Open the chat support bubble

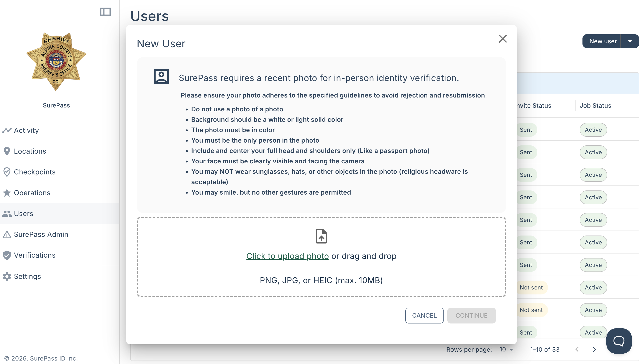coord(619,341)
